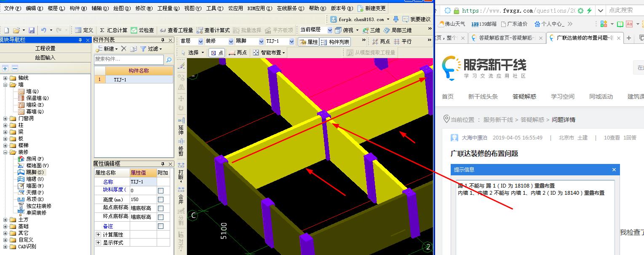Open 查看工程量 from the toolbar
This screenshot has height=255, width=644.
[x=176, y=30]
